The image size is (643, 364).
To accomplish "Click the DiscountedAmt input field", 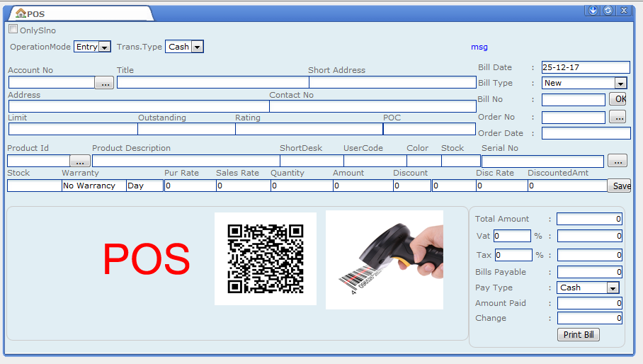I will [567, 186].
